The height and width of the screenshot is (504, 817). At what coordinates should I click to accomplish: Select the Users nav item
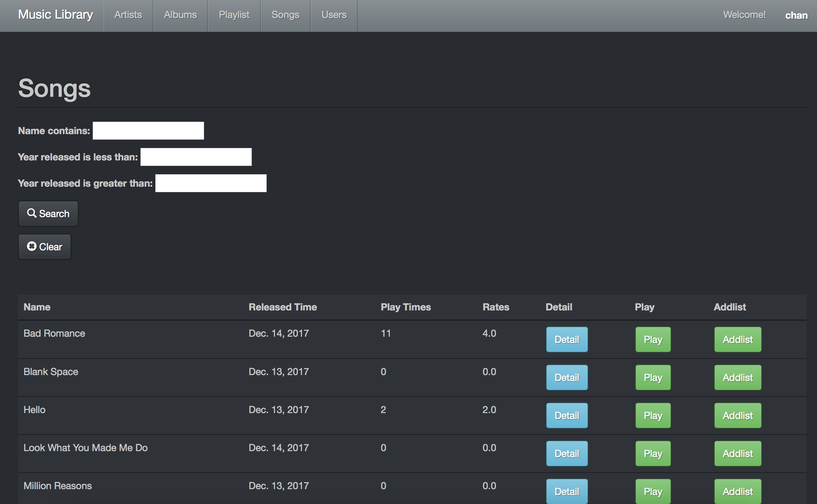333,15
